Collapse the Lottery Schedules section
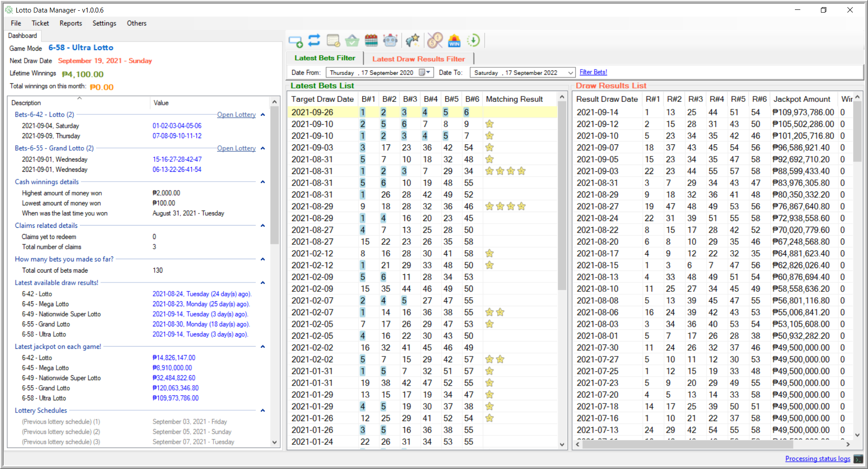This screenshot has width=868, height=469. (263, 411)
